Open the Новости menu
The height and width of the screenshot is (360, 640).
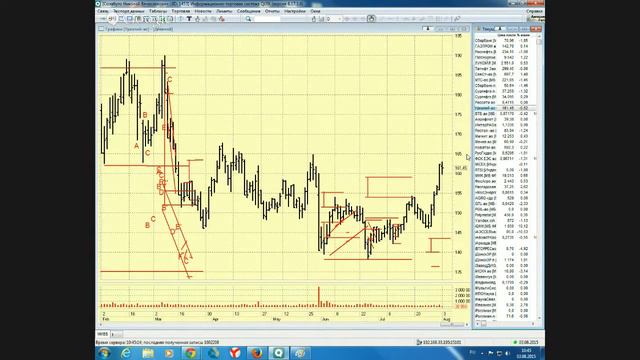pyautogui.click(x=203, y=11)
